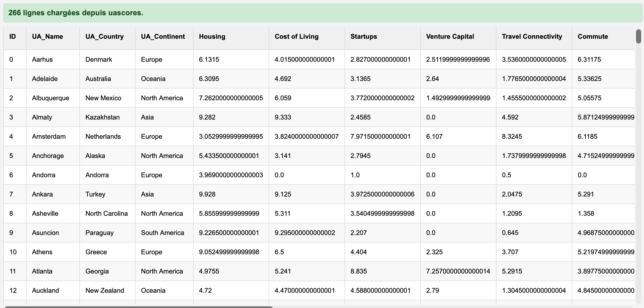The image size is (644, 308).
Task: Click the North Carolina cell
Action: pyautogui.click(x=108, y=213)
